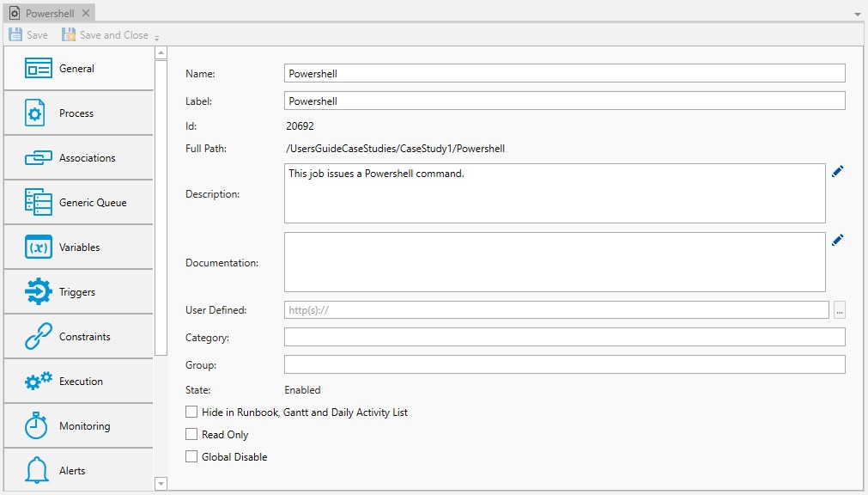This screenshot has width=868, height=495.
Task: Select the Constraints chain icon
Action: 39,337
